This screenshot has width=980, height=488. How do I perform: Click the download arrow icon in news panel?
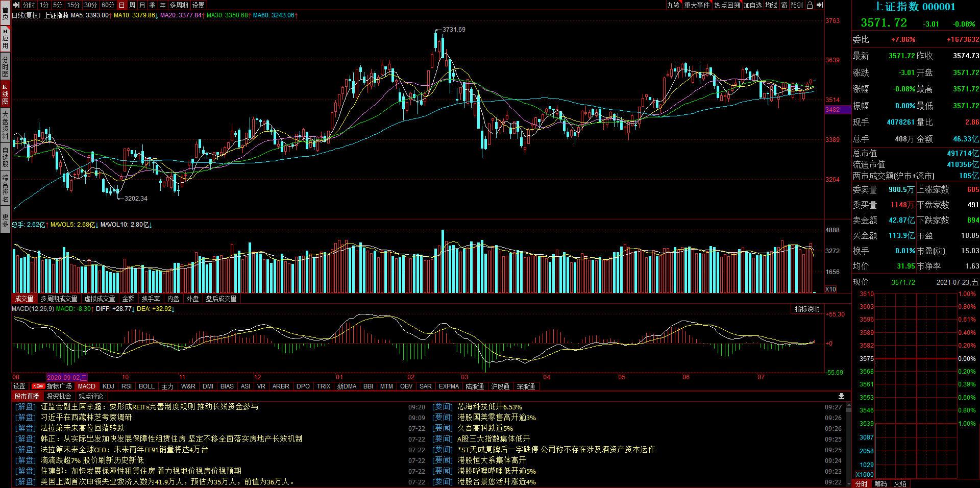[841, 396]
